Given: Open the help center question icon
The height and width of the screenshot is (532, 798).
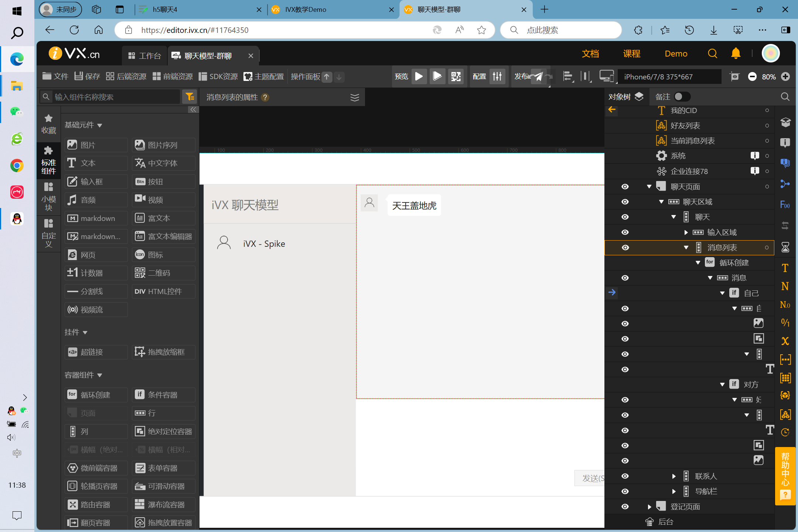Looking at the screenshot, I should coord(785,494).
